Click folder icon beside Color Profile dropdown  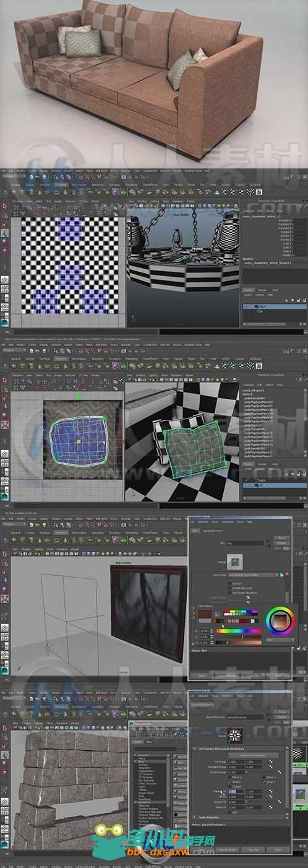(280, 575)
